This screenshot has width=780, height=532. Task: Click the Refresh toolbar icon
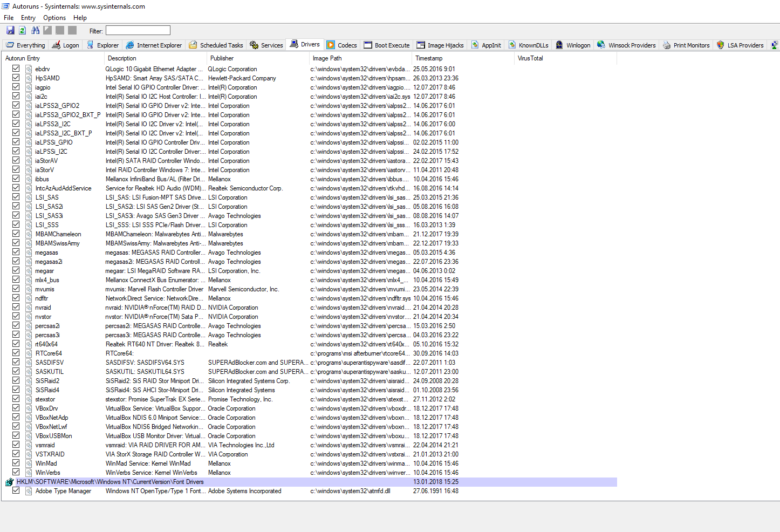click(x=23, y=31)
